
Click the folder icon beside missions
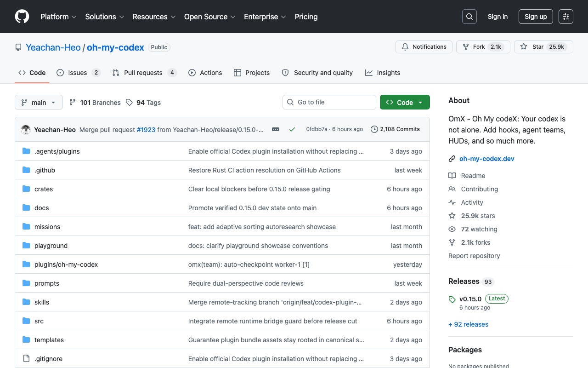26,227
